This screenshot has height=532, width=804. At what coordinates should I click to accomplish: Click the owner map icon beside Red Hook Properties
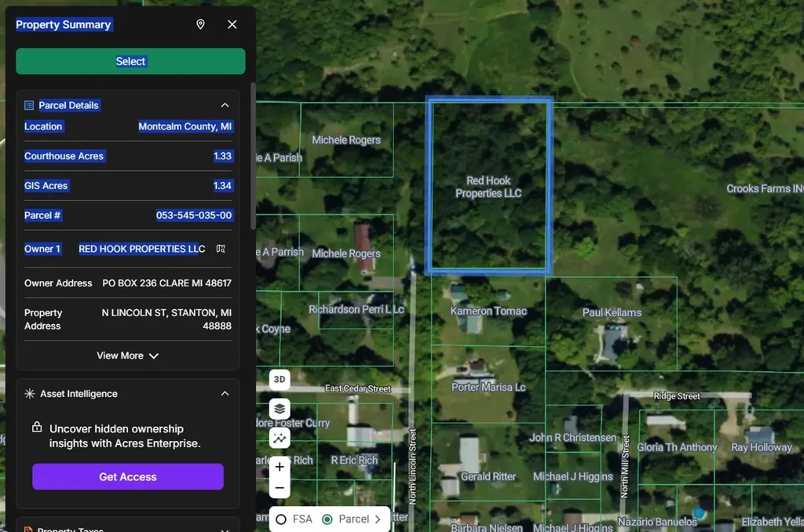(x=221, y=249)
